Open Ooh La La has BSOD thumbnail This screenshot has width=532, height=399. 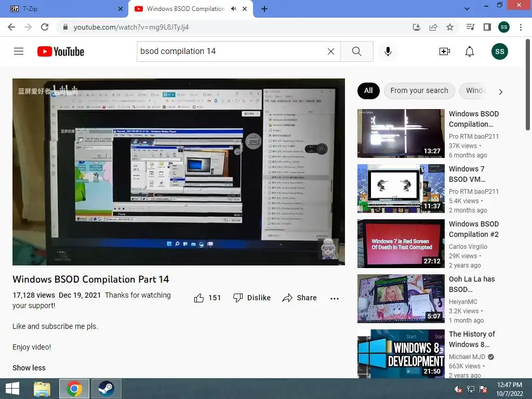401,299
